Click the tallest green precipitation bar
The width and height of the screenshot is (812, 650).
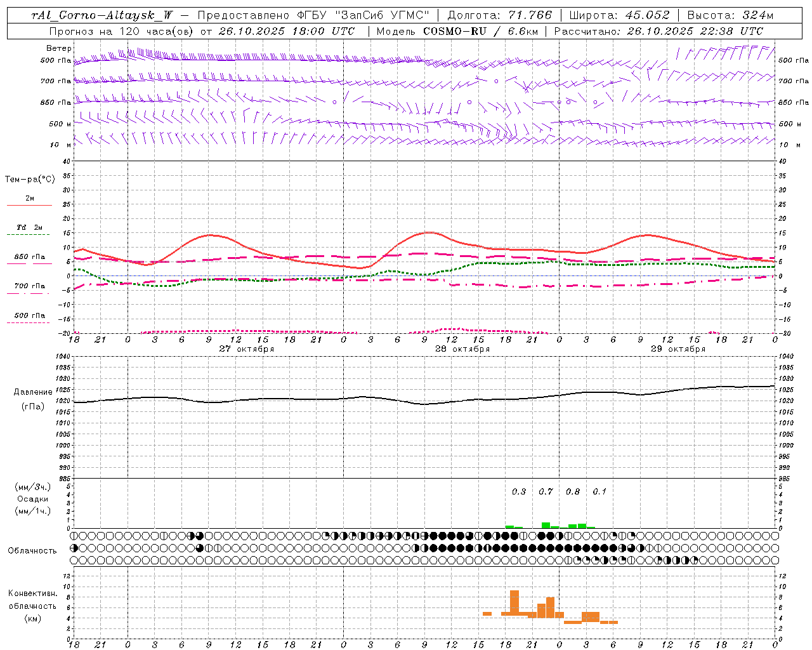(x=546, y=525)
